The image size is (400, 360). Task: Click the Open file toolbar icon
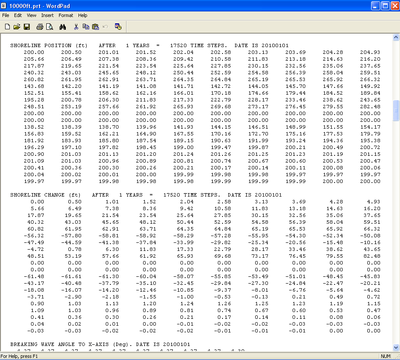coord(17,27)
